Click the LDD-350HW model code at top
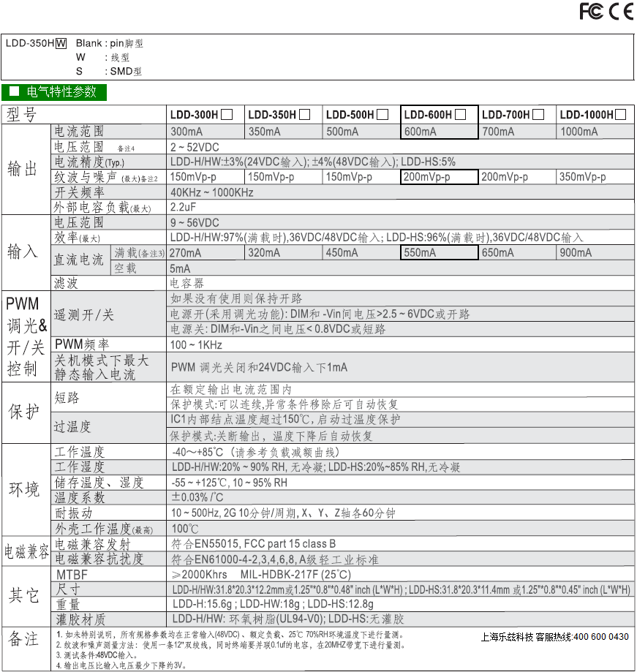 36,43
